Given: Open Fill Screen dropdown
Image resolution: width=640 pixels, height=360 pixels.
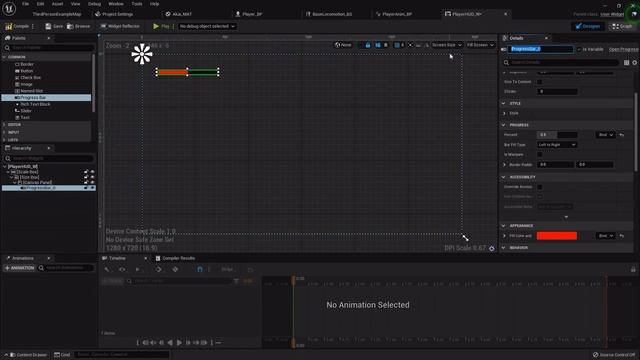Looking at the screenshot, I should pyautogui.click(x=480, y=45).
